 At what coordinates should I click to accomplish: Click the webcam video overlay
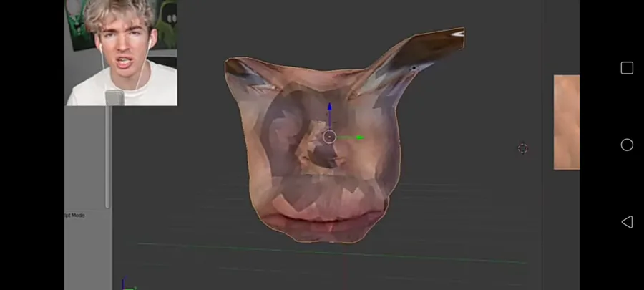coord(122,52)
